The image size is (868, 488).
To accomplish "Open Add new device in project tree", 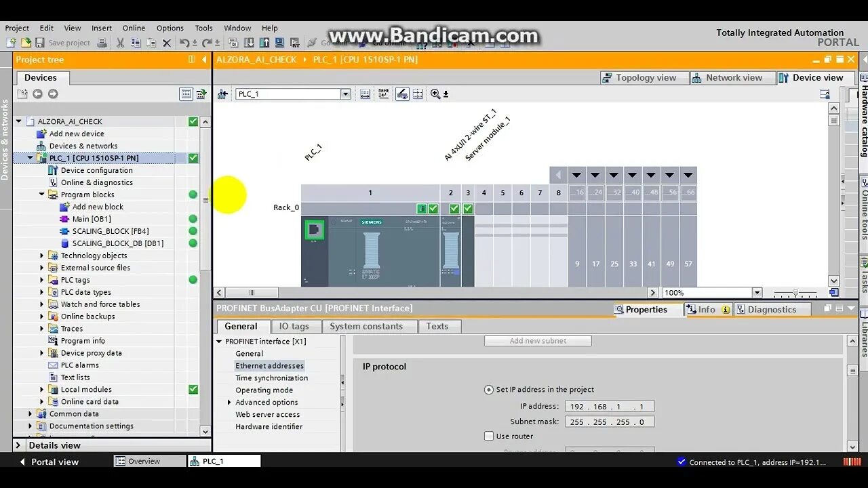I will [77, 134].
